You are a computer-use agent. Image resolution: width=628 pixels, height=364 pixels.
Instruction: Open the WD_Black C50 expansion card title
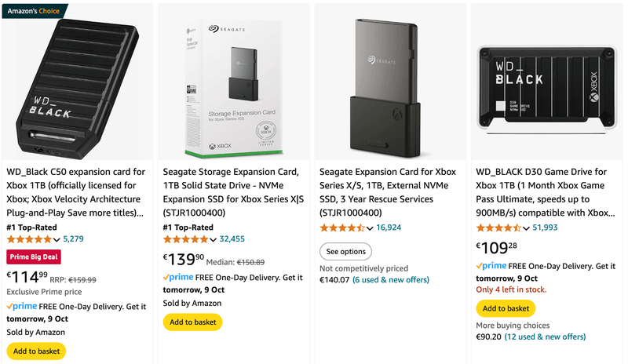click(x=75, y=192)
